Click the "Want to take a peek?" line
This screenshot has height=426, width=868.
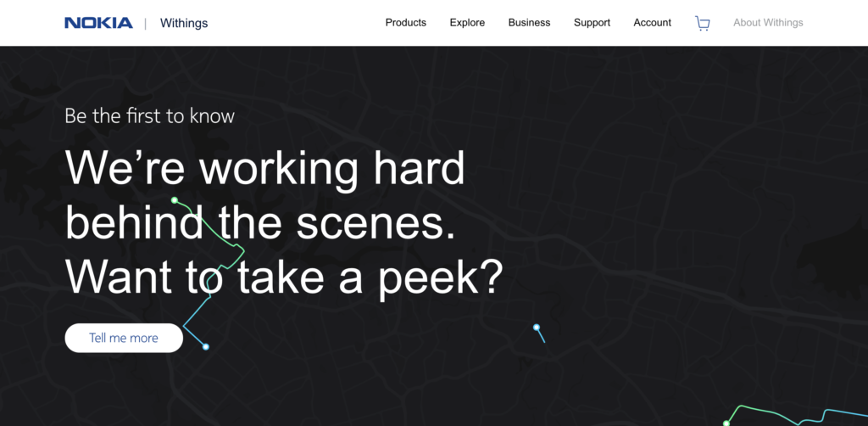click(x=284, y=276)
